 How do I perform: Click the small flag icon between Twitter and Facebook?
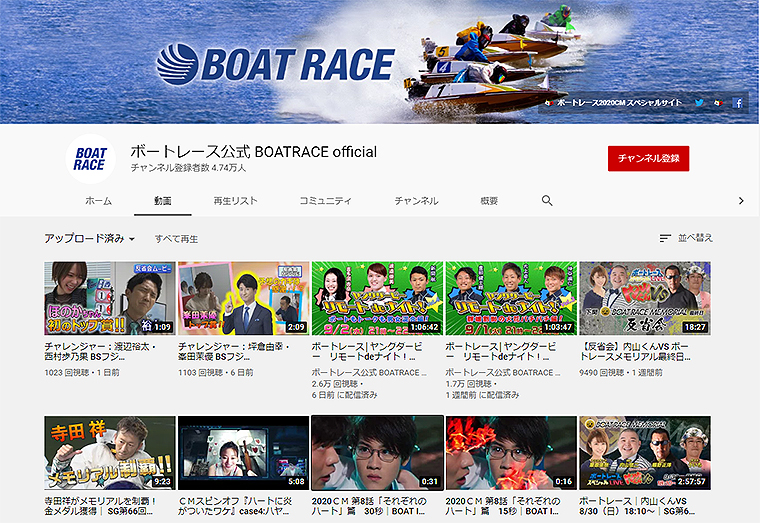click(718, 103)
